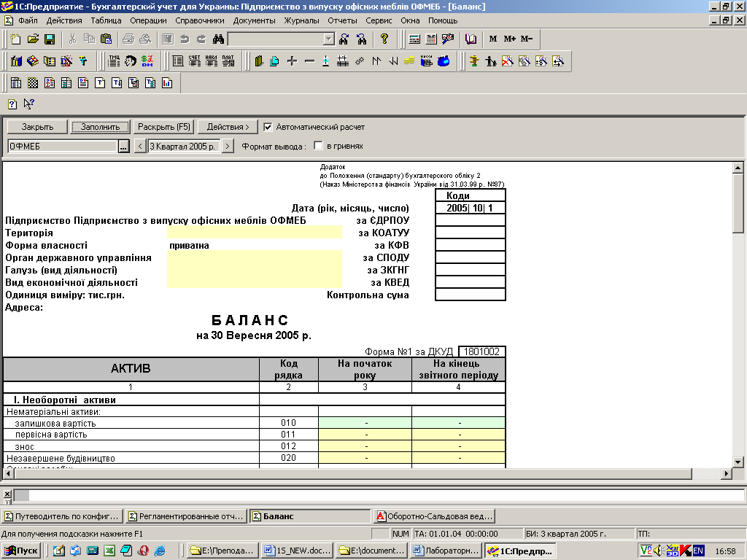Go to previous period with left arrow
This screenshot has width=747, height=560.
pos(140,146)
